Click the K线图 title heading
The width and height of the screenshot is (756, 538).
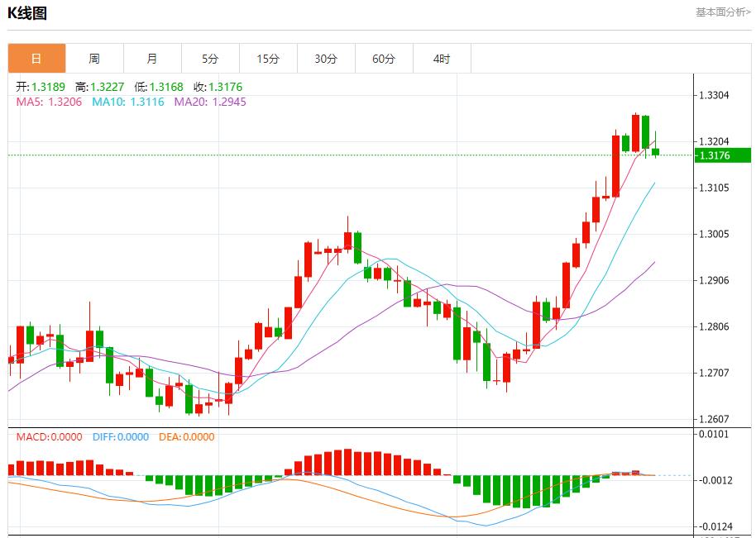(28, 13)
